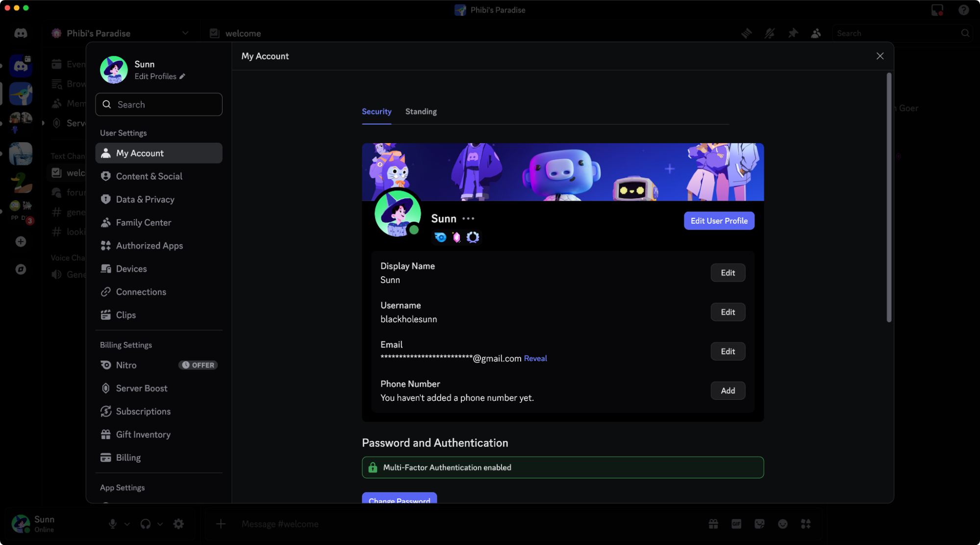This screenshot has width=980, height=545.
Task: Open the GIF picker
Action: [736, 524]
